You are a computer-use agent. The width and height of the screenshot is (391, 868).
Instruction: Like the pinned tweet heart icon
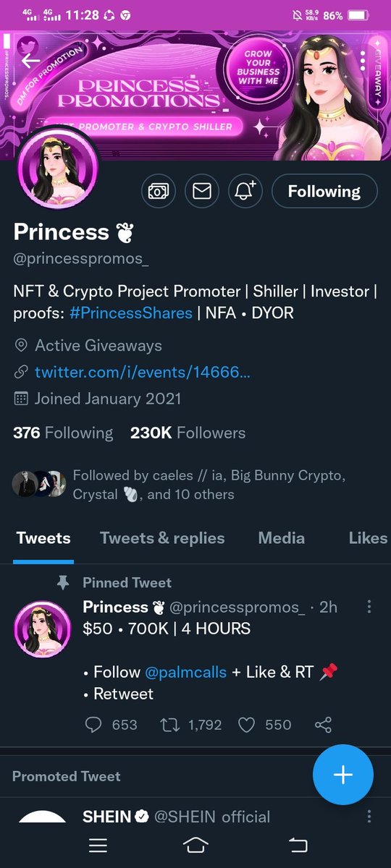(247, 724)
